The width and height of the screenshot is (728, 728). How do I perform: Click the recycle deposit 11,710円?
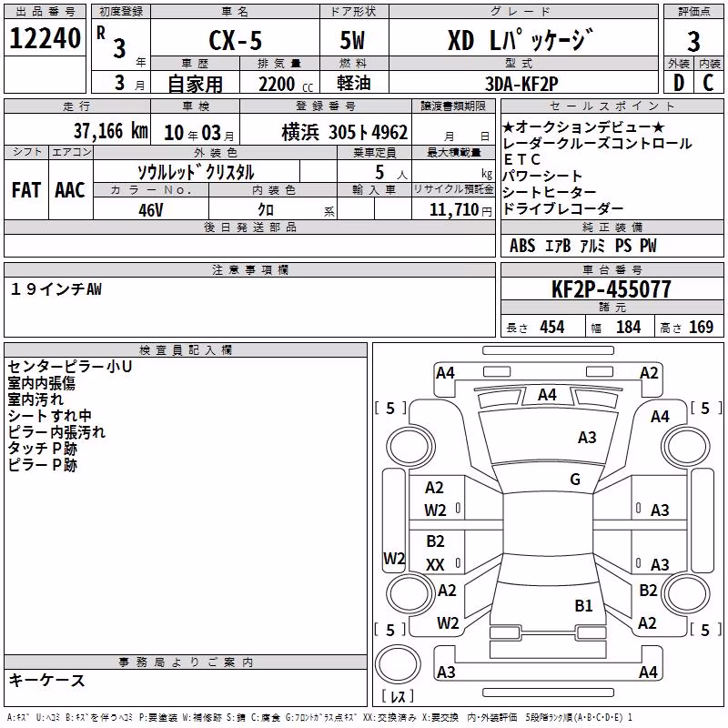460,209
